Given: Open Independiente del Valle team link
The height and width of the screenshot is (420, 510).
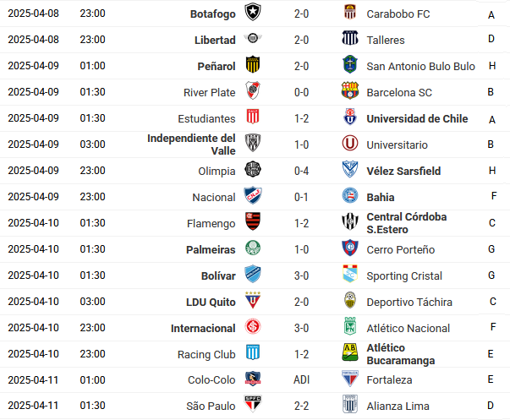Looking at the screenshot, I should tap(191, 145).
